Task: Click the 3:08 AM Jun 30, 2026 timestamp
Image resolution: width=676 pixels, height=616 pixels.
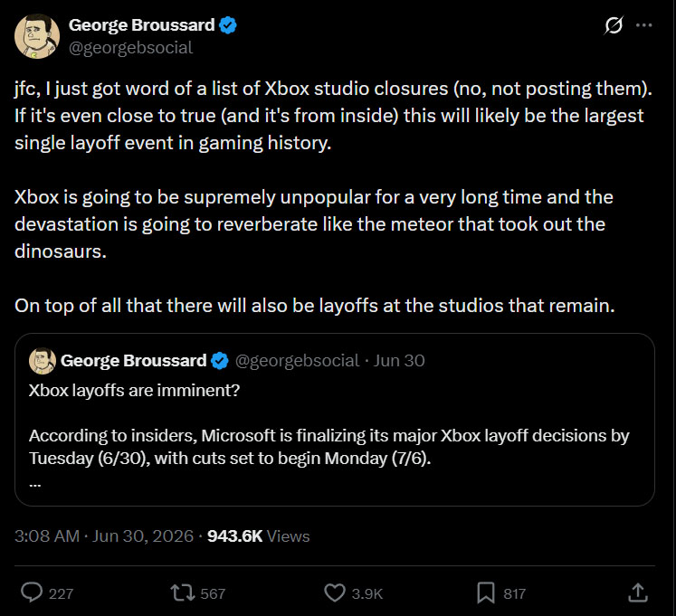Action: click(104, 536)
